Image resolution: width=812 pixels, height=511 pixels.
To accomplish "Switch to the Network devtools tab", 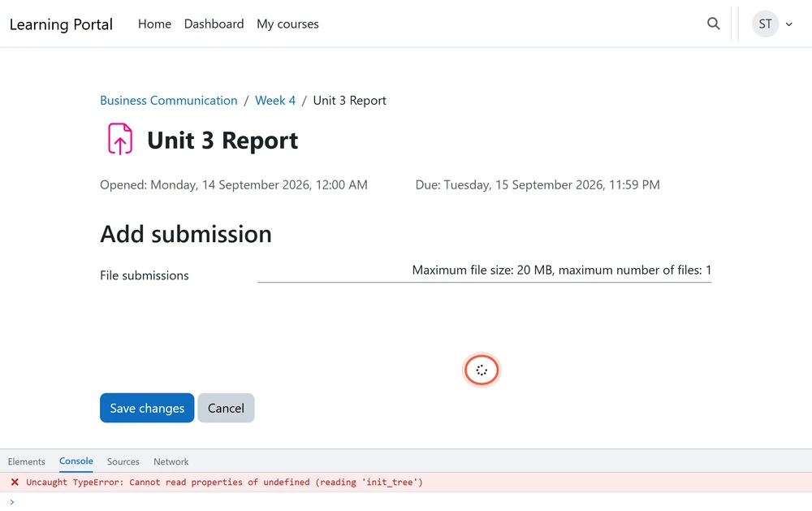I will [171, 461].
